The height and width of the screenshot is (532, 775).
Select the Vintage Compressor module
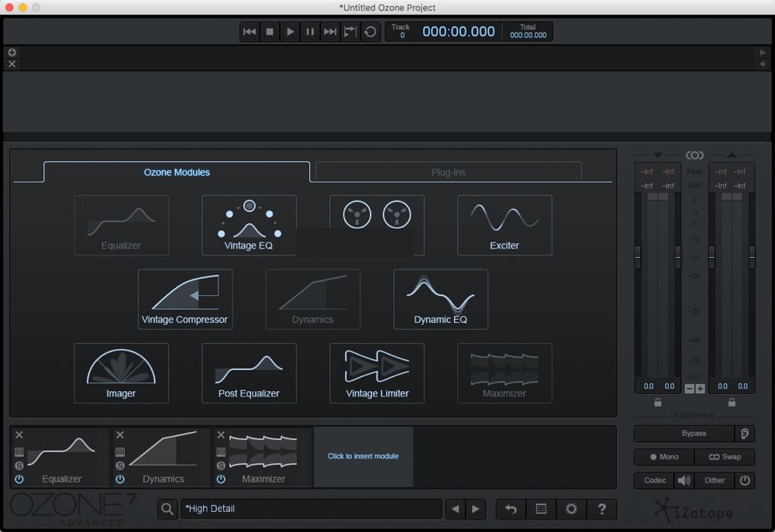(x=185, y=299)
